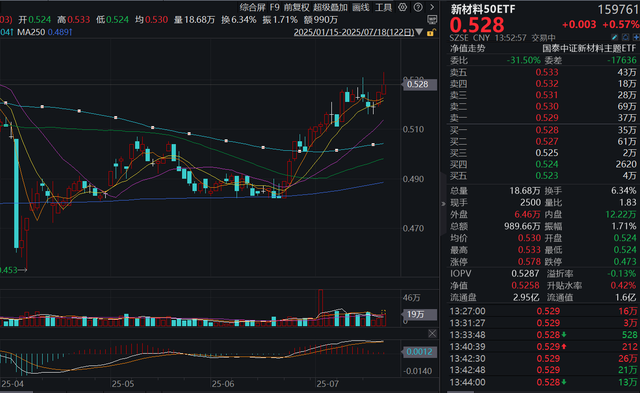Open the help question mark icon

pyautogui.click(x=418, y=7)
